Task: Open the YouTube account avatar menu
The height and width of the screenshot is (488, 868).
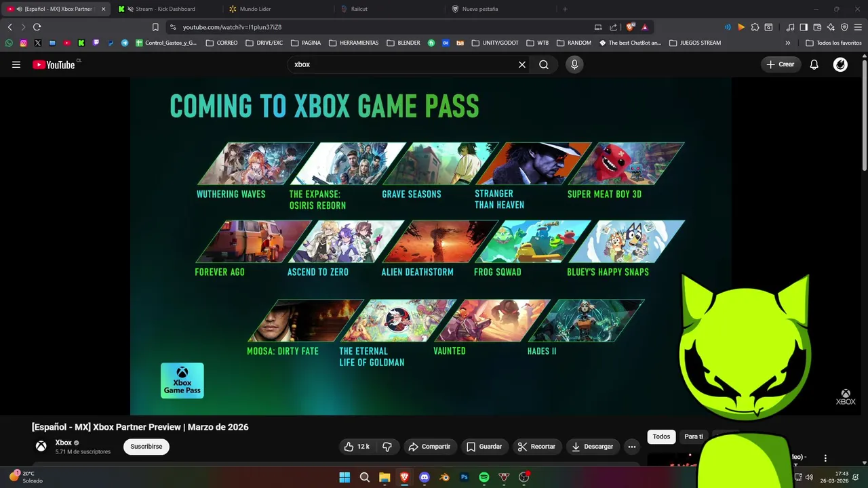Action: point(840,64)
